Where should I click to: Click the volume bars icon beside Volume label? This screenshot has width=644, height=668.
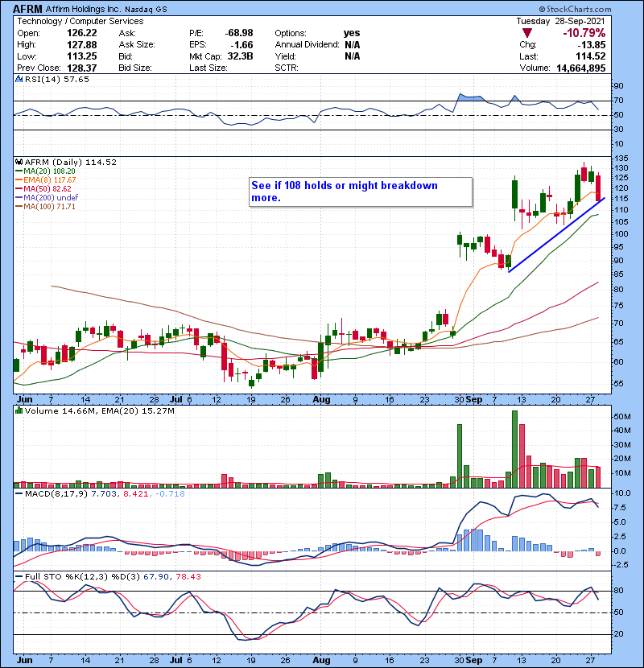tap(19, 410)
